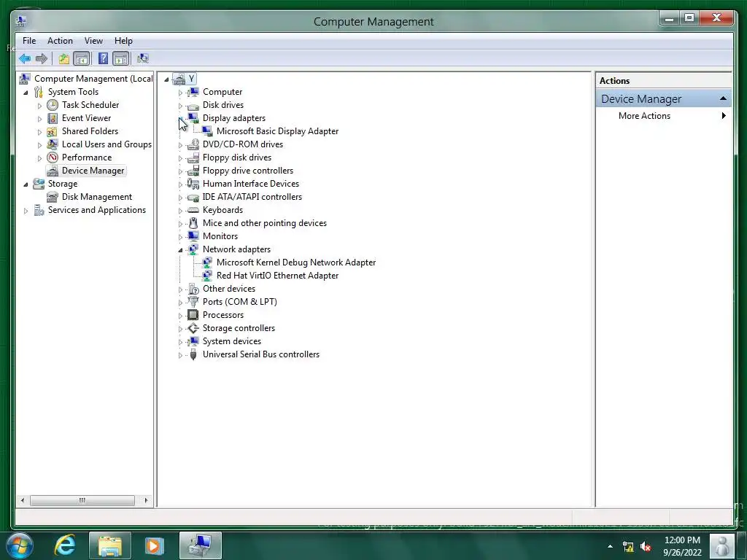
Task: Click the Universal Serial Bus plug icon
Action: tap(193, 354)
